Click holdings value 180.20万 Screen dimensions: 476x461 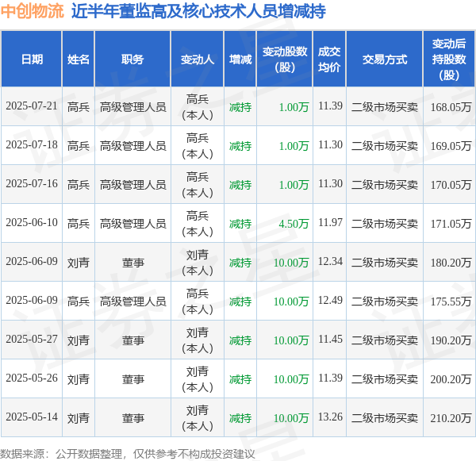pyautogui.click(x=451, y=263)
